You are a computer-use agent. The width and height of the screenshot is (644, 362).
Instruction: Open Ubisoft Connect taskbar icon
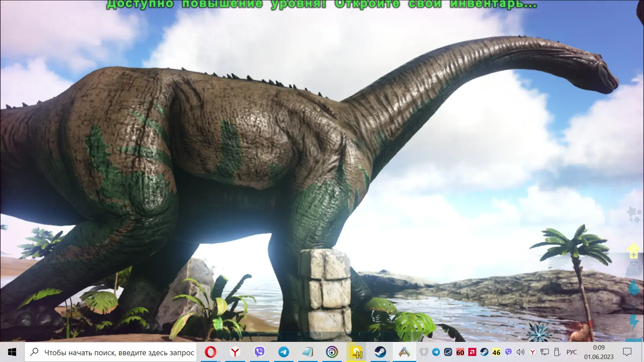(332, 352)
